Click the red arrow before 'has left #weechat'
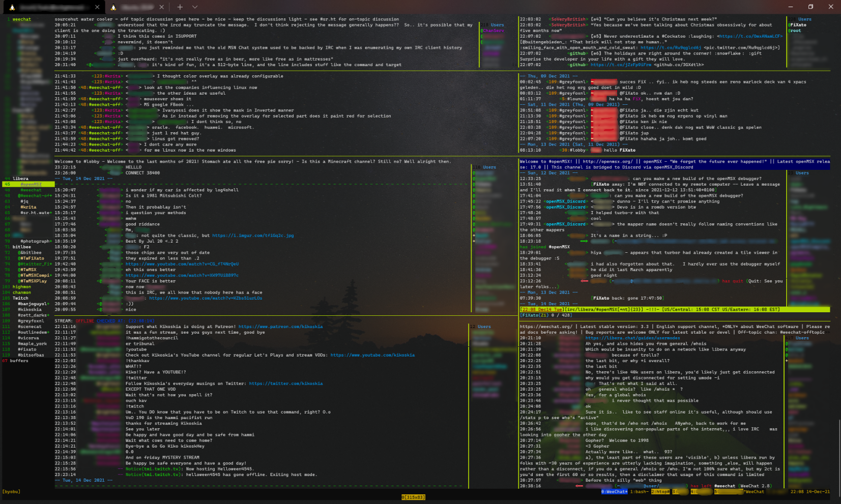Image resolution: width=841 pixels, height=504 pixels. [x=578, y=486]
